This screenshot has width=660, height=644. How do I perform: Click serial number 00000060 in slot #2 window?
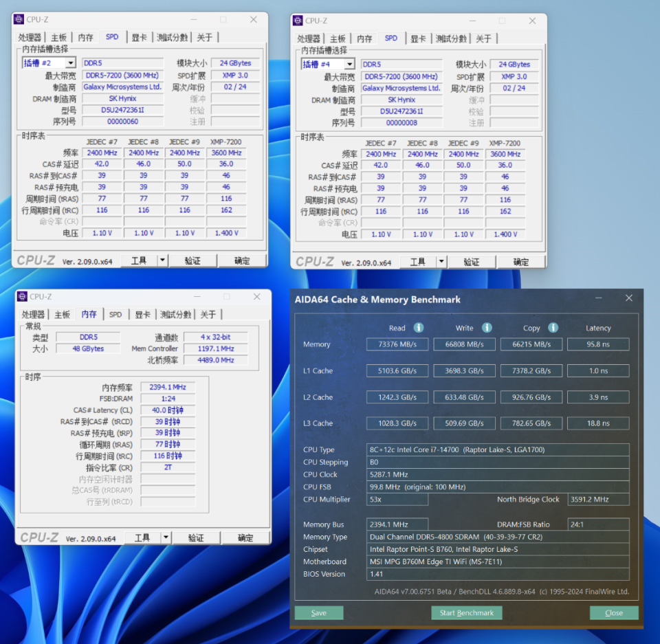coord(122,121)
